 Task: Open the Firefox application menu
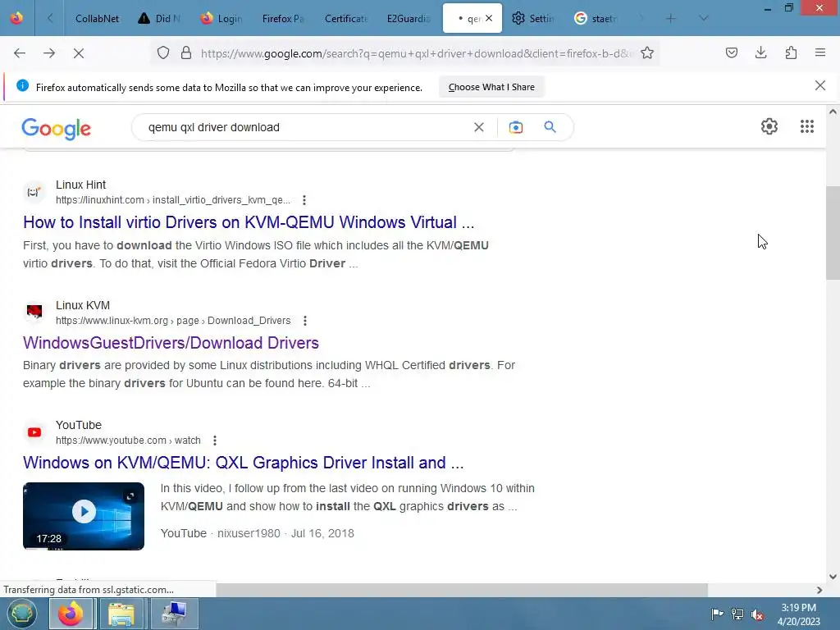pos(820,53)
